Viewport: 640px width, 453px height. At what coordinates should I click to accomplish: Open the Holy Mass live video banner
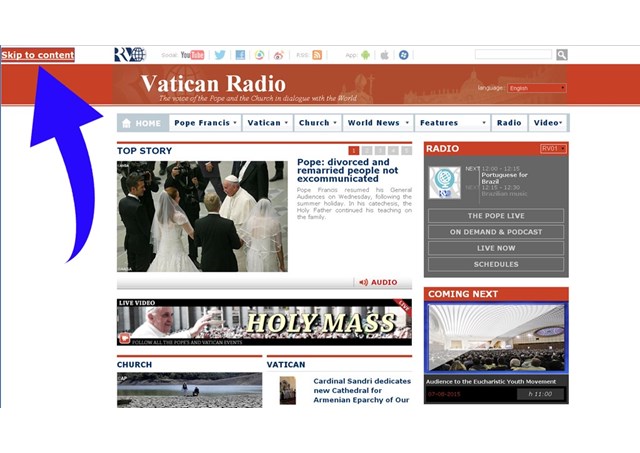264,322
